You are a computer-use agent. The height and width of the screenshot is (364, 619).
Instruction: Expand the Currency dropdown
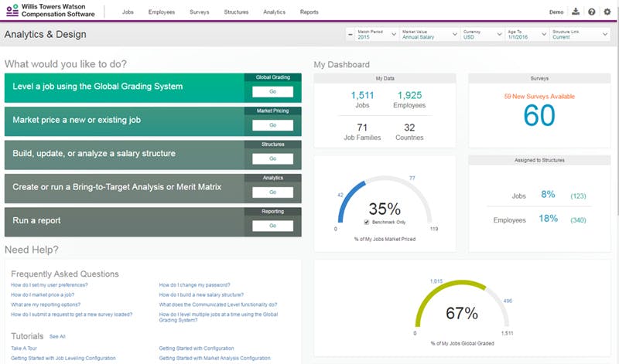pos(482,34)
